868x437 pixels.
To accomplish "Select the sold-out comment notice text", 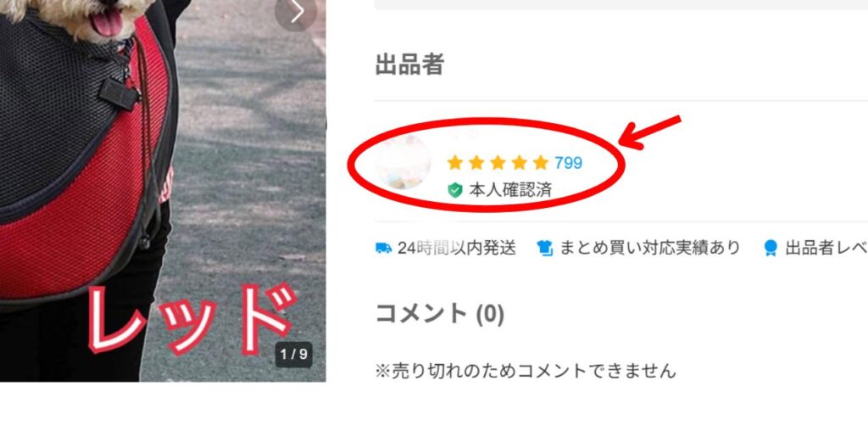I will click(526, 371).
